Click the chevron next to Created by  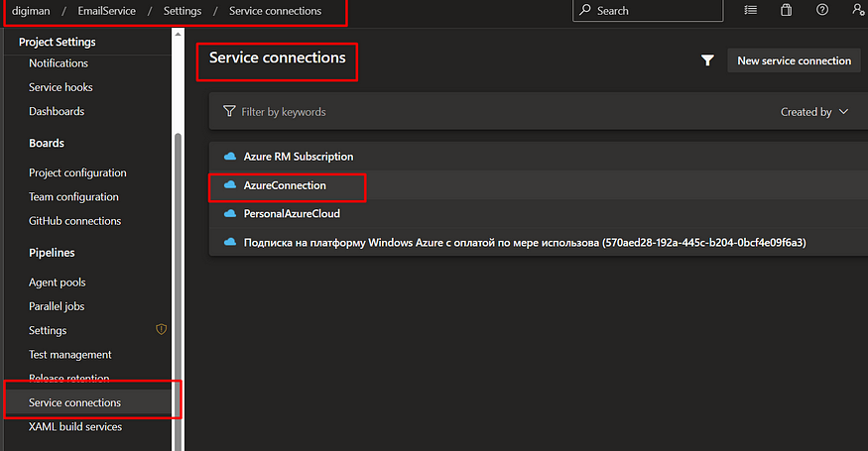[x=843, y=112]
